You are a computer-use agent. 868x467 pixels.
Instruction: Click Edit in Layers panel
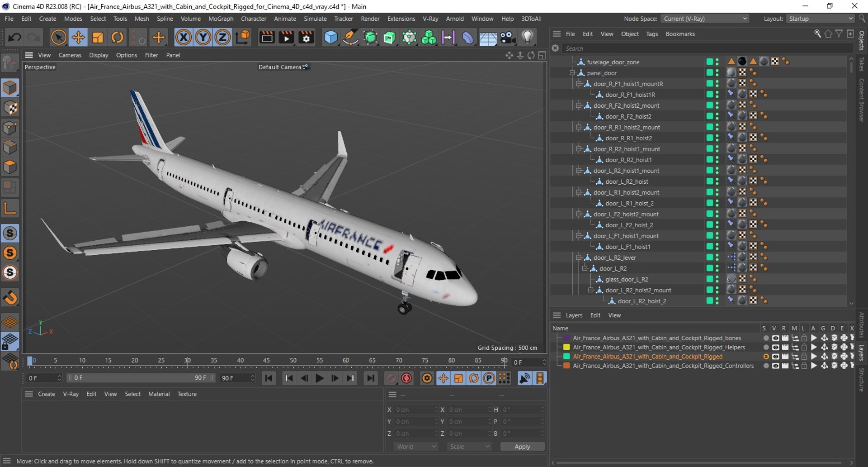[x=595, y=315]
